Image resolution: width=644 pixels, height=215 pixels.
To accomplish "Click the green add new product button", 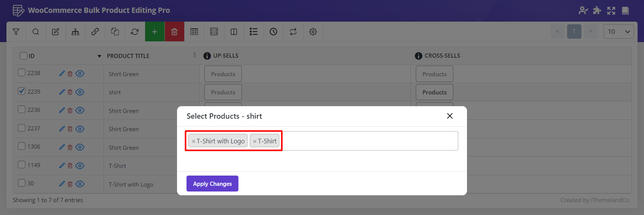I will pos(155,32).
